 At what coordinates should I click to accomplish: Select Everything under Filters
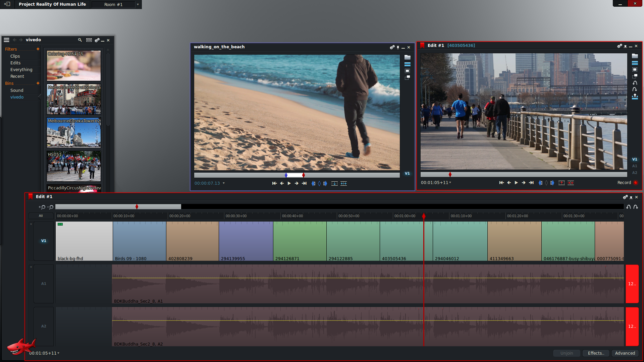[x=21, y=69]
